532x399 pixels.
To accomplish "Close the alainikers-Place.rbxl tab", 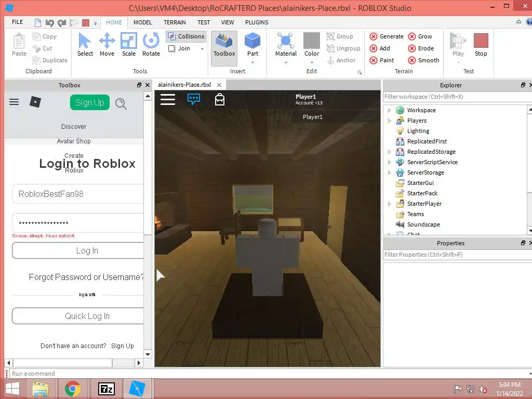I will pos(219,85).
